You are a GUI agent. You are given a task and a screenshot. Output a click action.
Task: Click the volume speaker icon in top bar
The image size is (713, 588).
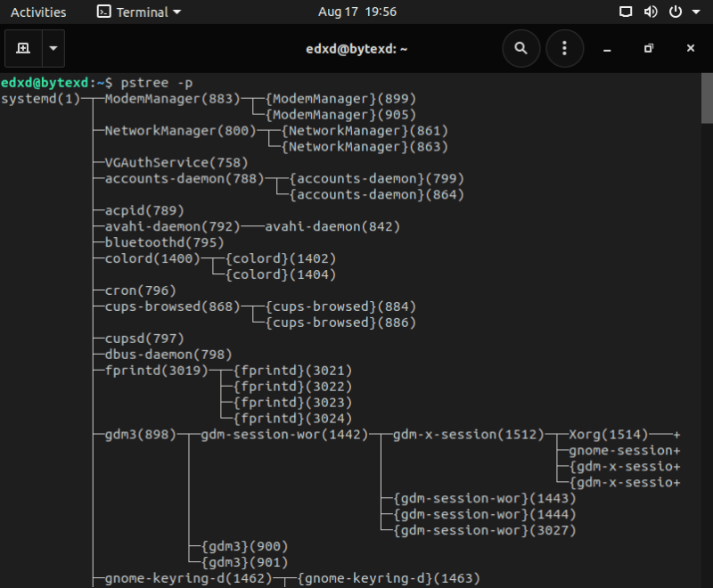coord(650,12)
